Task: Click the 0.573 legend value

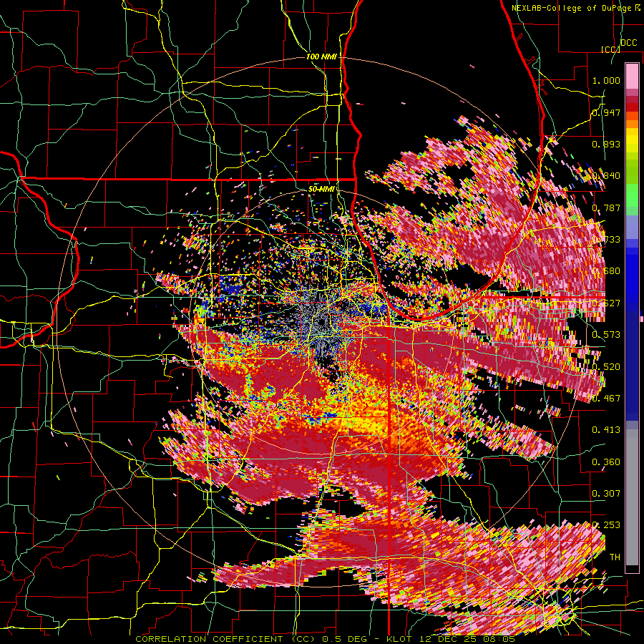Action: (606, 334)
